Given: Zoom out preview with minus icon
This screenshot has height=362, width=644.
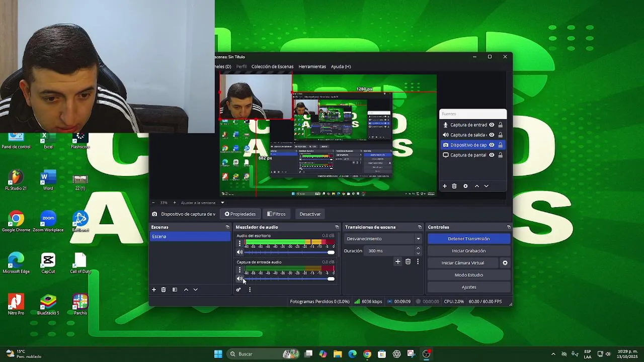Looking at the screenshot, I should tap(153, 203).
